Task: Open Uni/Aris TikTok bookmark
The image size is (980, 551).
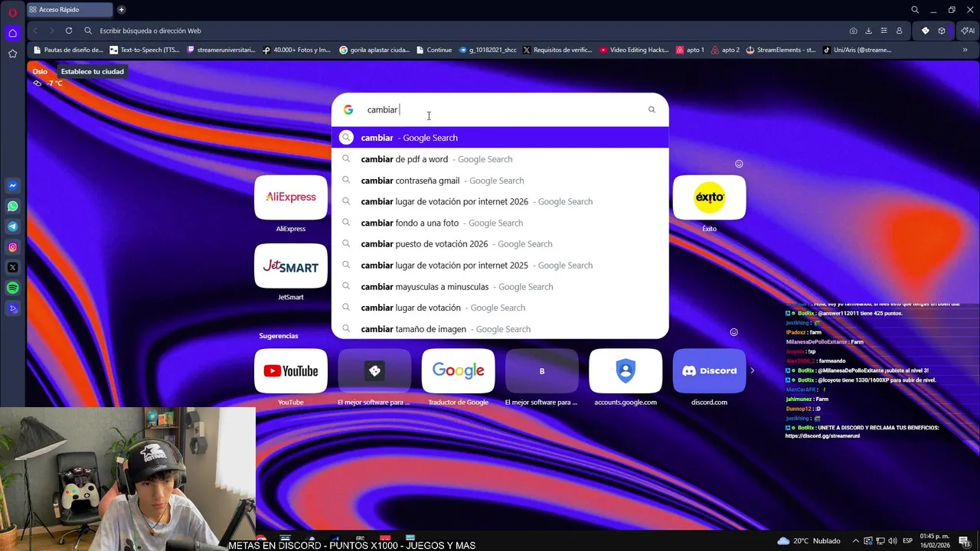Action: tap(857, 50)
